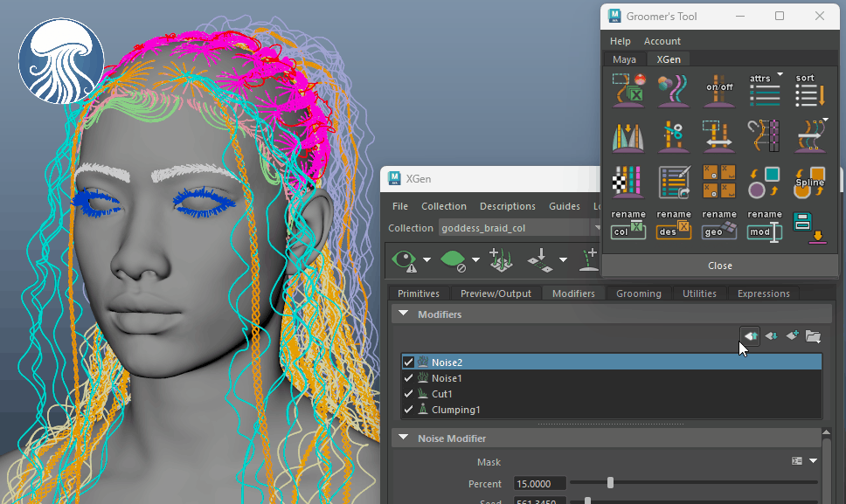
Task: Switch to the Maya tab in Groomer's Tool
Action: [624, 59]
